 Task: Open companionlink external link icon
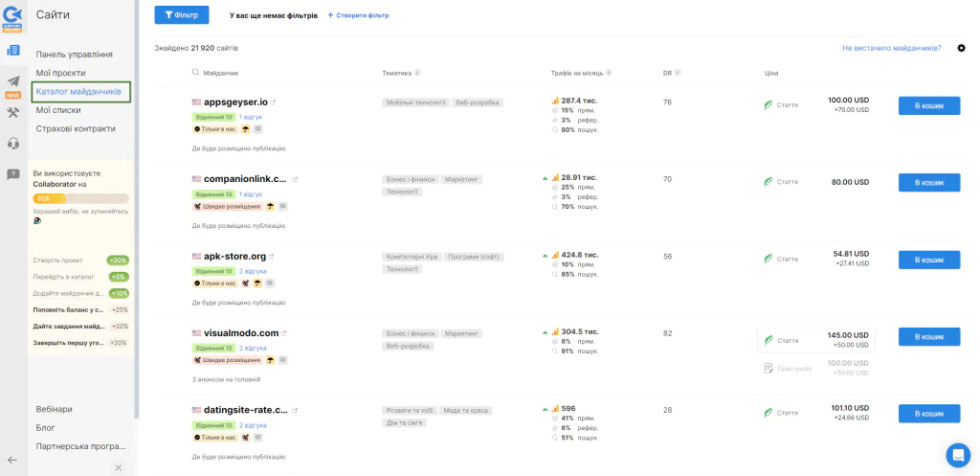tap(295, 179)
